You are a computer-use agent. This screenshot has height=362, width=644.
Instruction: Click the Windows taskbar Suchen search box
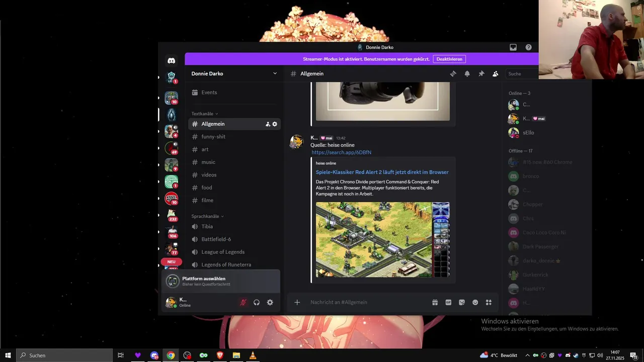click(x=64, y=355)
